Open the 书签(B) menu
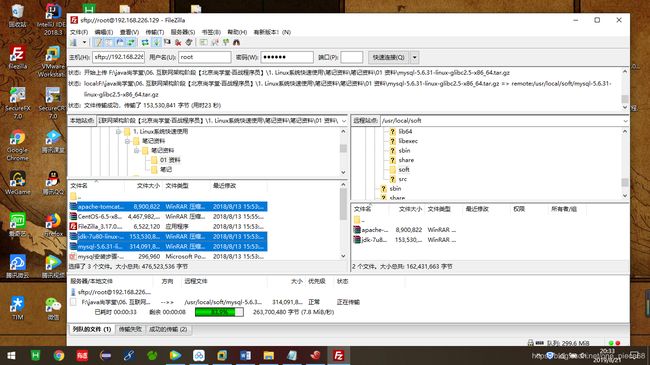Viewport: 650px width, 365px height. pos(211,32)
